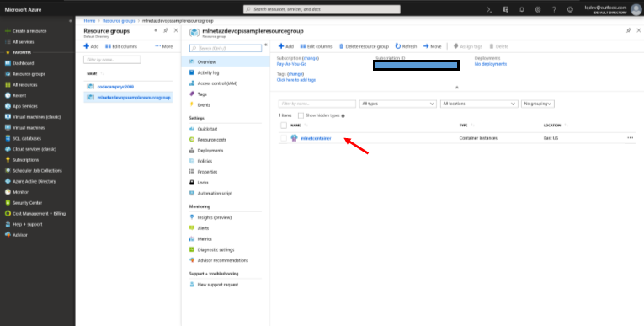Open the All types dropdown
The height and width of the screenshot is (326, 644).
[397, 104]
